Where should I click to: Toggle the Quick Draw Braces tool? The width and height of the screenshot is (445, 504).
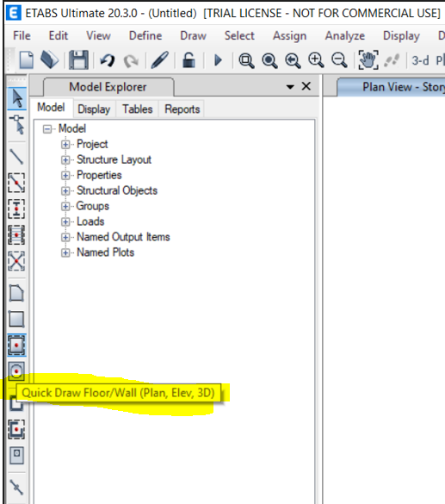[x=16, y=261]
